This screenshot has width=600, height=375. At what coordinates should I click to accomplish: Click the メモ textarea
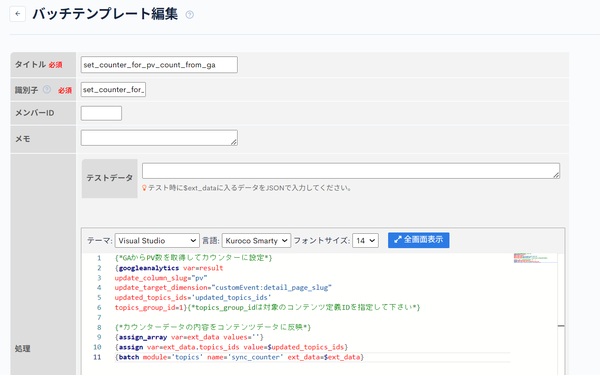click(159, 138)
